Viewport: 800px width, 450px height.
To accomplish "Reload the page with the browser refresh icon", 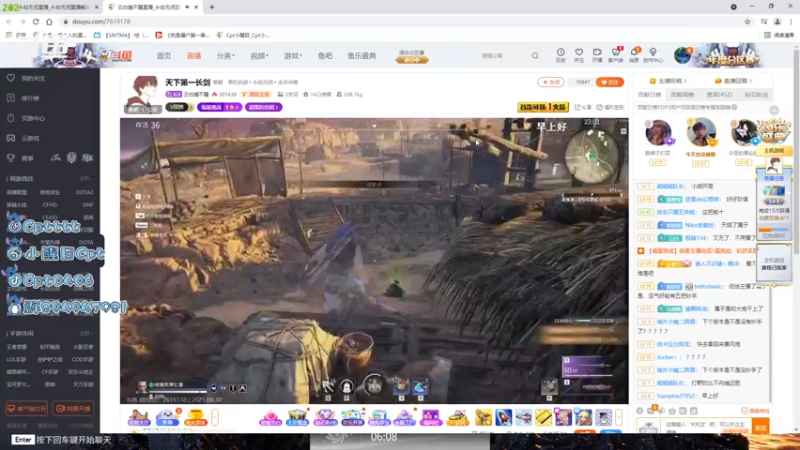I will (36, 21).
